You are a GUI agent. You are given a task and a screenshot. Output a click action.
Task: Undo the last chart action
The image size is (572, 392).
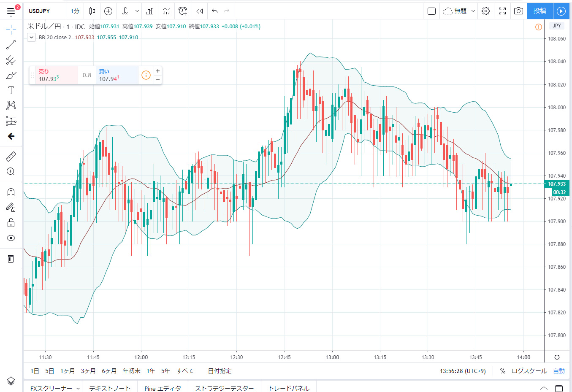(x=214, y=11)
